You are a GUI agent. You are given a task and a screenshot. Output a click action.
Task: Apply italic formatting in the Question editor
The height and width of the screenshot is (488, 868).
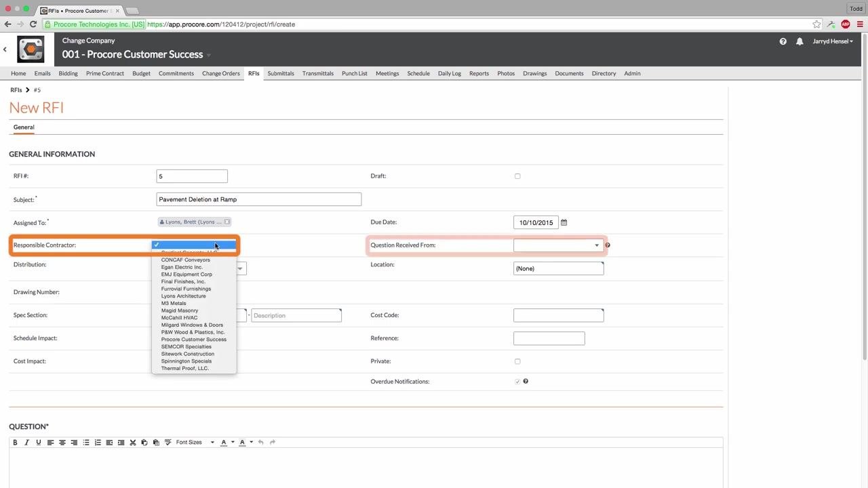click(x=27, y=443)
